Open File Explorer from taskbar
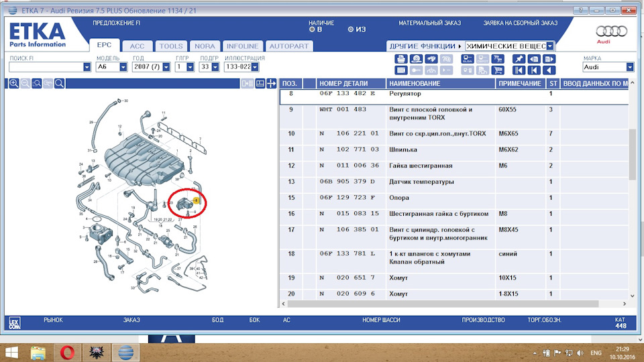 [38, 353]
